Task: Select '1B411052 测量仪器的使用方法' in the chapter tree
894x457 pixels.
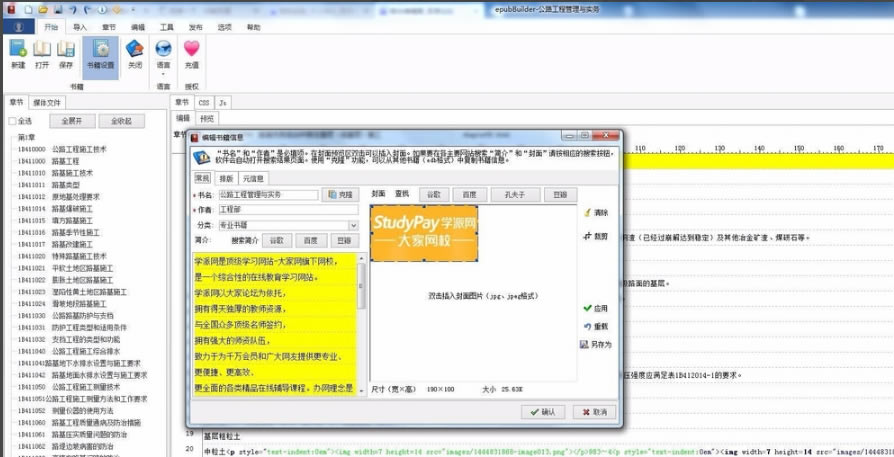Action: click(x=65, y=410)
